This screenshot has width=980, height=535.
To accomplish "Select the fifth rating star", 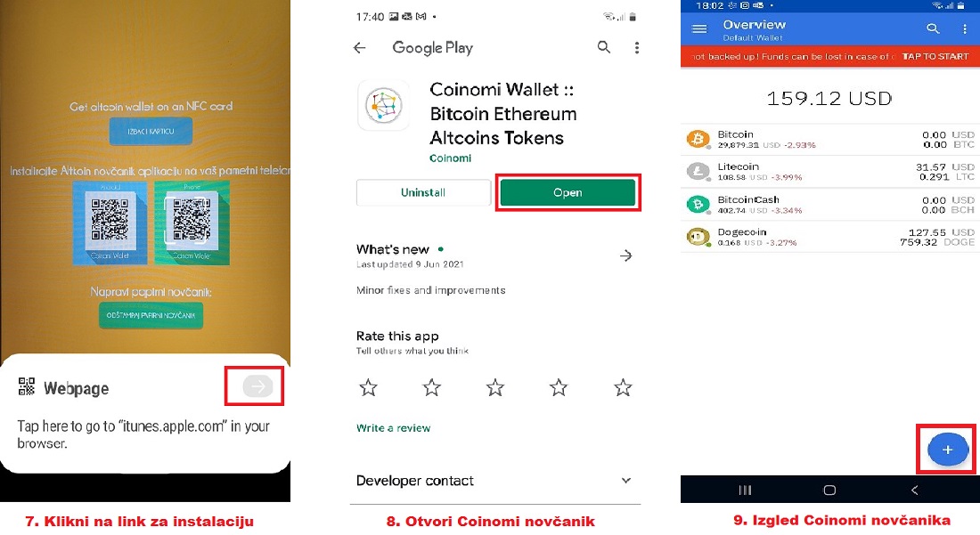I will (623, 387).
